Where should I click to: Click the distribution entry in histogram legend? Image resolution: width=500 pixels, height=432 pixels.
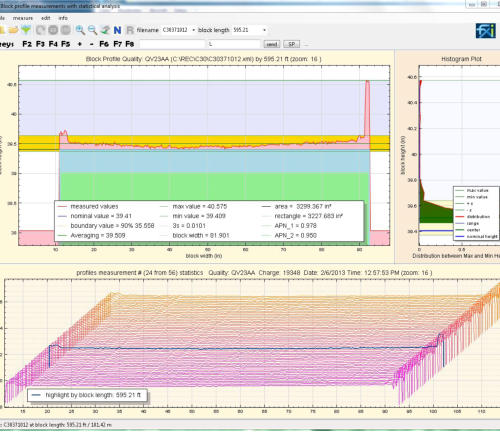click(x=477, y=217)
